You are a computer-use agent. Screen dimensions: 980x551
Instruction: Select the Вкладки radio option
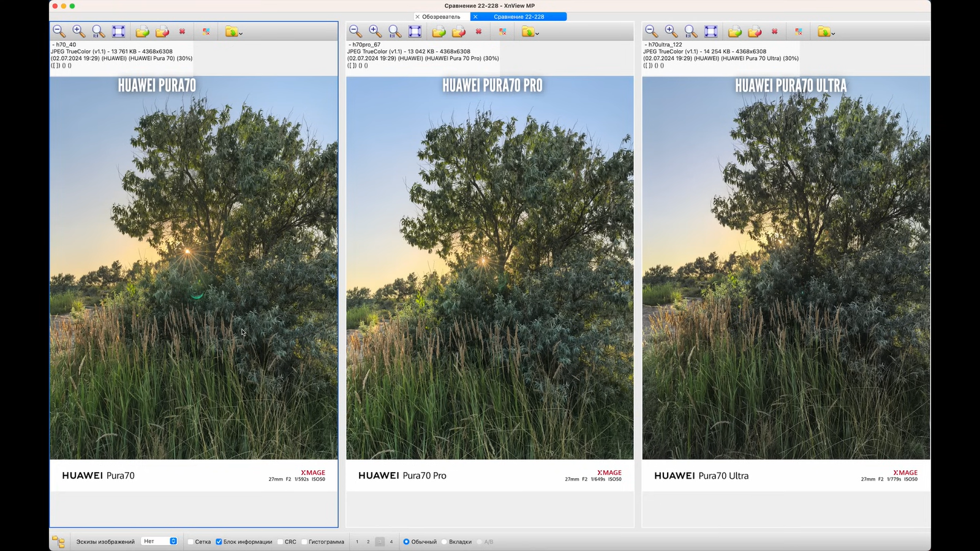tap(445, 542)
